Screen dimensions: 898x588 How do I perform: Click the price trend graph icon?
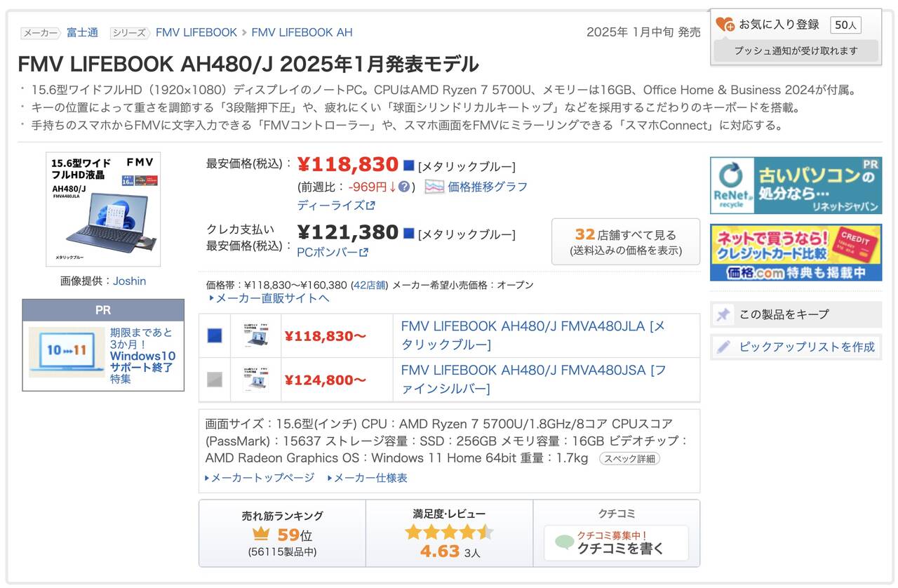[x=434, y=187]
